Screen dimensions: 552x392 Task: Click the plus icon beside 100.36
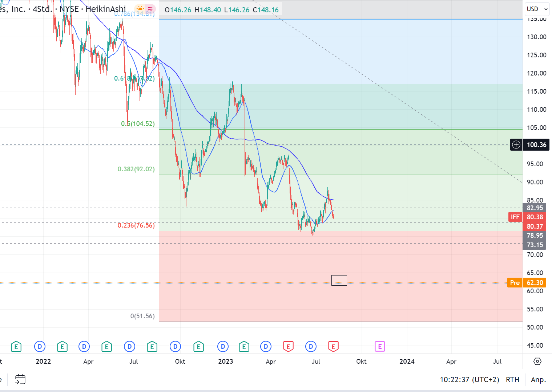(516, 145)
